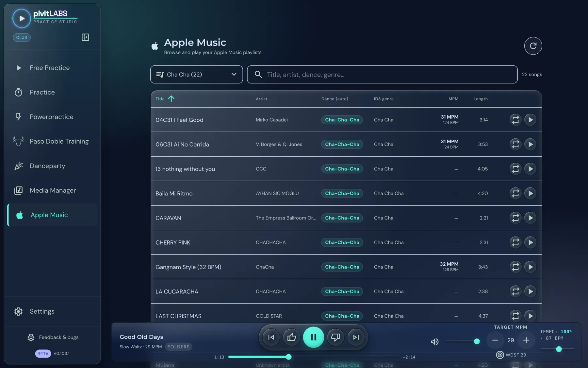Collapse the sidebar panel
Viewport: 588px width, 368px height.
pos(85,37)
